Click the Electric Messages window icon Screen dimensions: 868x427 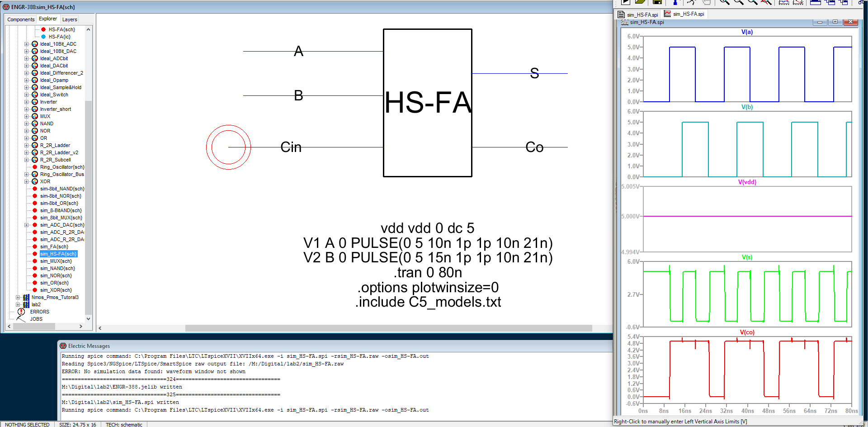click(63, 346)
